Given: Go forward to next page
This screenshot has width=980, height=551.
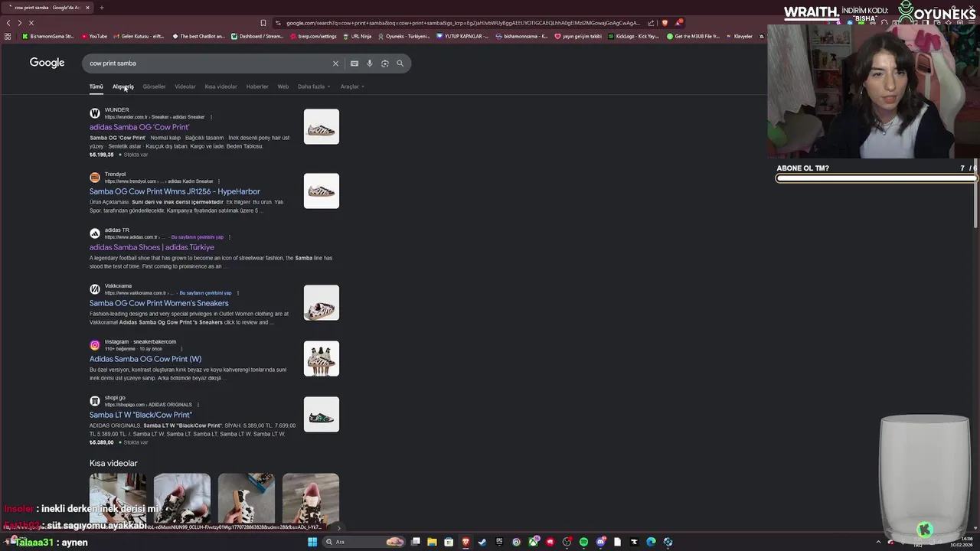Looking at the screenshot, I should coord(19,23).
